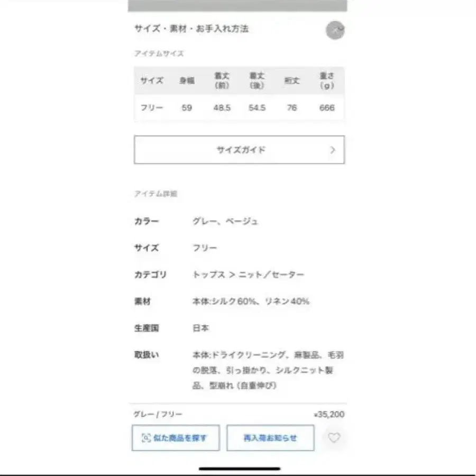
Task: Select the サイズ・素材・お手入れ方法 heading
Action: pos(191,29)
